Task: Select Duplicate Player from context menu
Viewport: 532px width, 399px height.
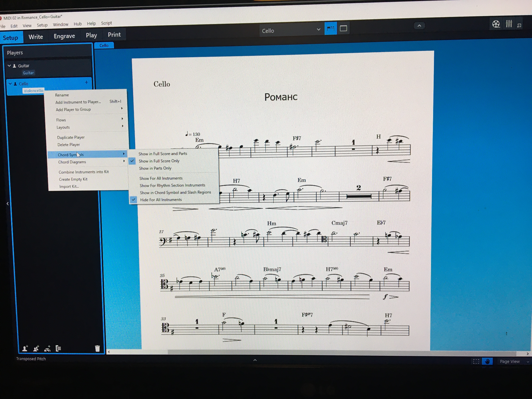Action: (71, 137)
